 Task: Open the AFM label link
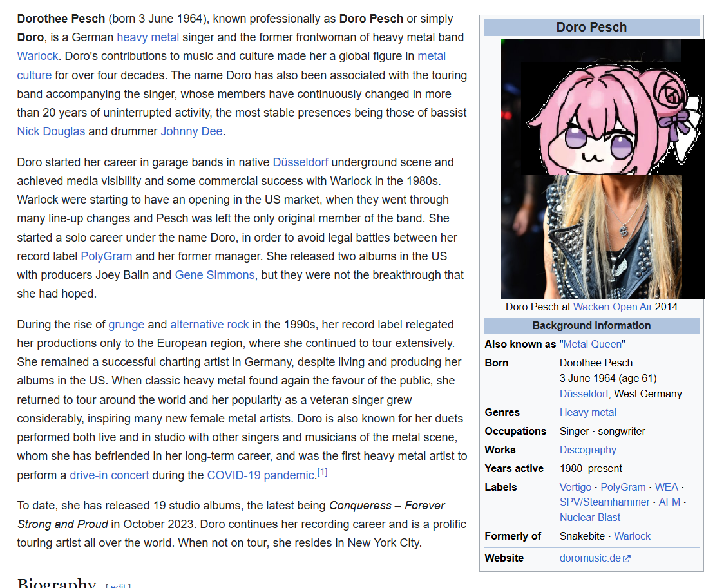[x=669, y=502]
